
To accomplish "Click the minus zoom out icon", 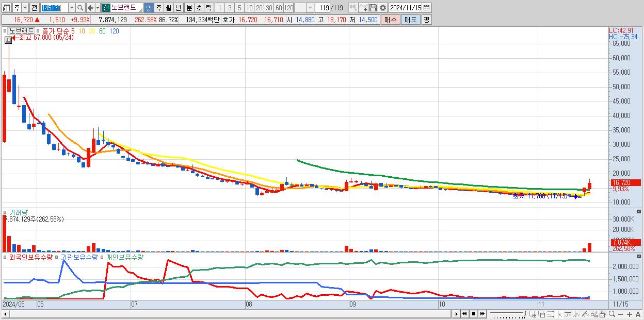I will point(621,314).
